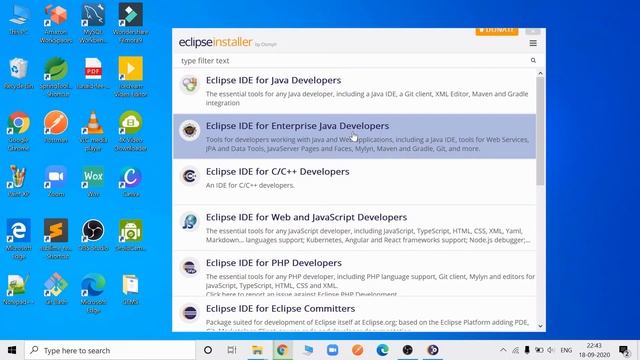640x360 pixels.
Task: Open the new Microsoft Edge desktop shortcut
Action: pos(93,293)
